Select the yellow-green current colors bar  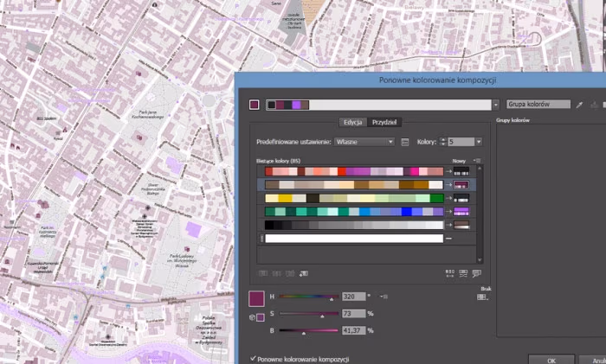(354, 198)
